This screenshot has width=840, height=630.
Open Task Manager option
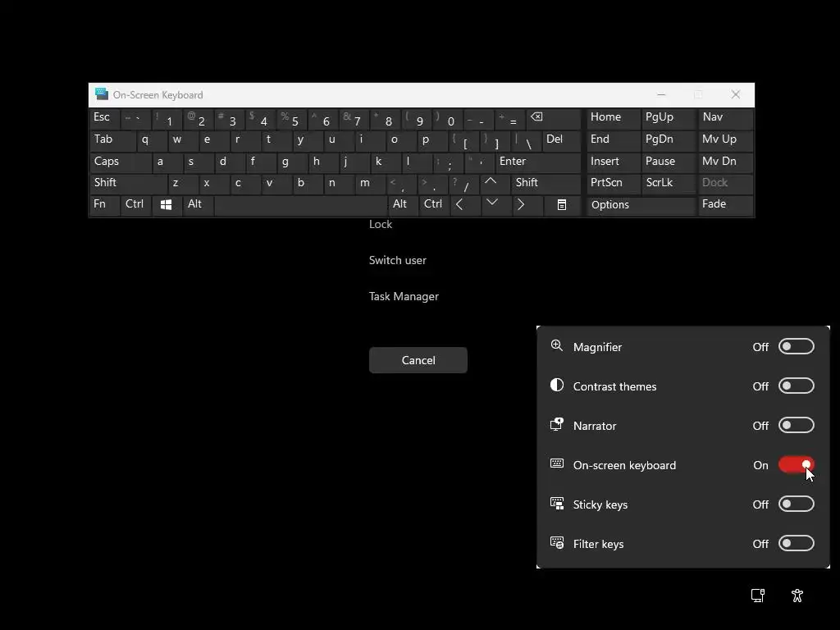click(x=404, y=296)
